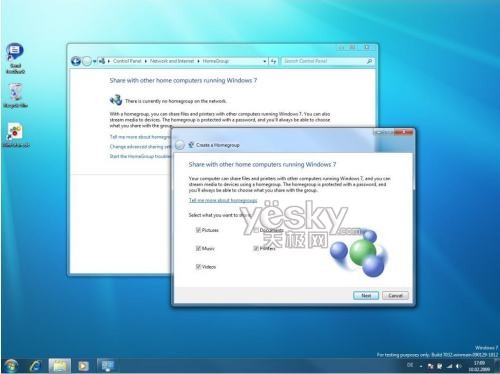Open the Send feedback desktop shortcut
Screen dimensions: 500x374
(x=15, y=58)
